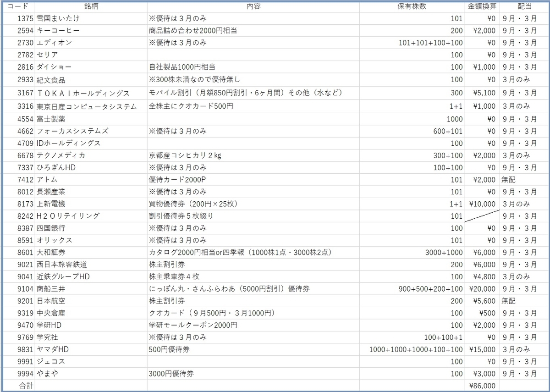Click the cell containing 雪国まいたけ

pyautogui.click(x=91, y=19)
